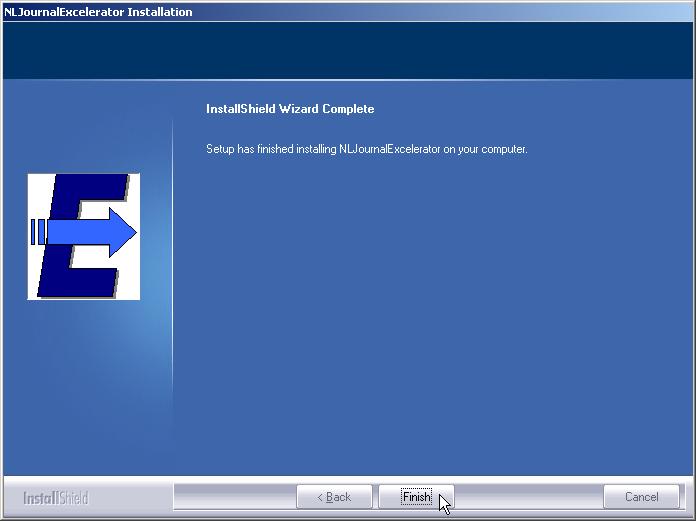The width and height of the screenshot is (696, 521).
Task: Click the 'InstallShield Wizard Complete' heading
Action: [290, 109]
